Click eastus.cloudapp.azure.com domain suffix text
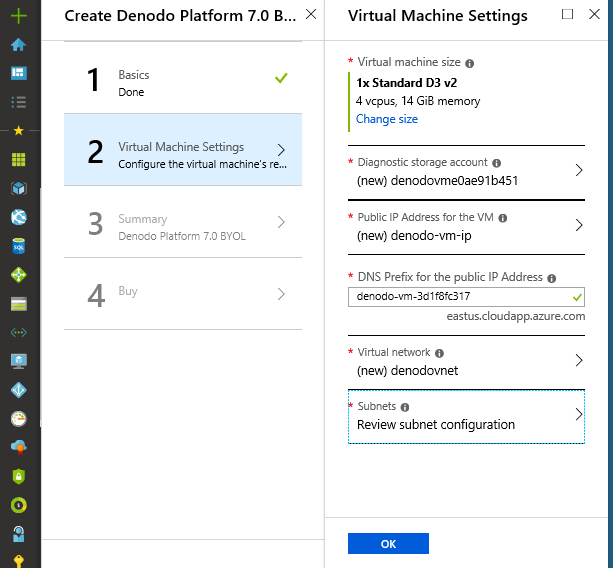 coord(516,316)
